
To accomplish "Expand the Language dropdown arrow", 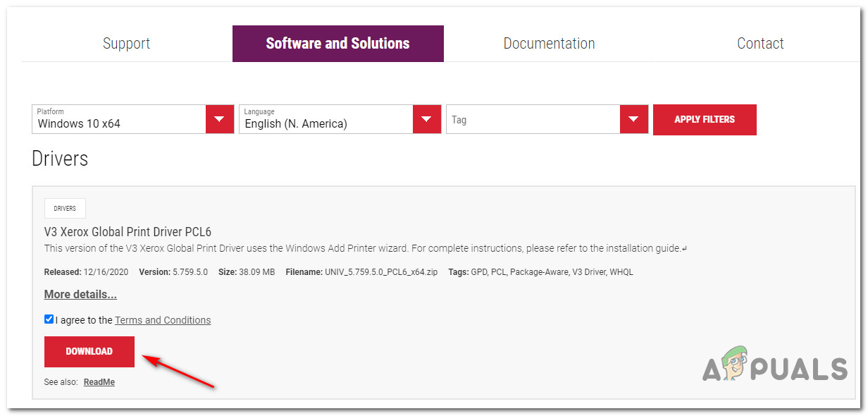I will pyautogui.click(x=426, y=119).
